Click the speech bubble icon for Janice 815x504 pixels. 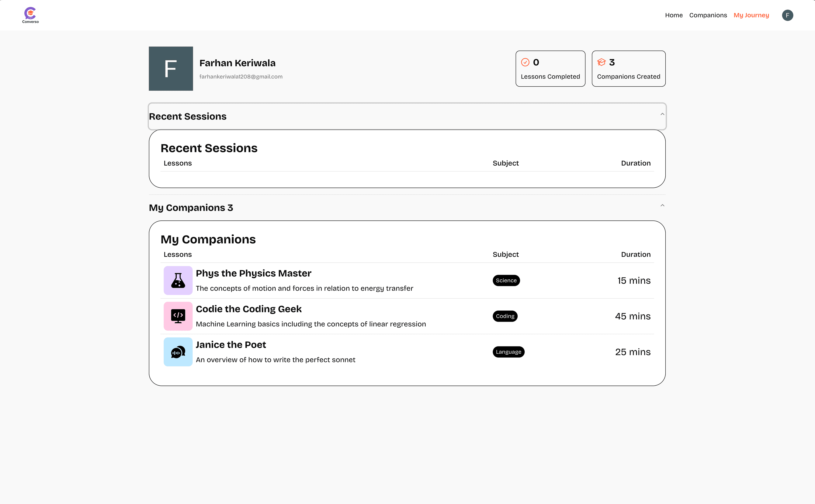click(178, 352)
